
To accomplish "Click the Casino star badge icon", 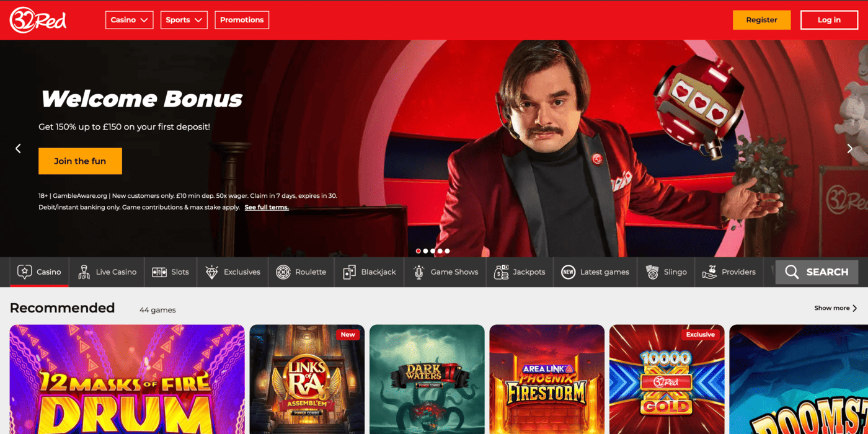I will [24, 272].
